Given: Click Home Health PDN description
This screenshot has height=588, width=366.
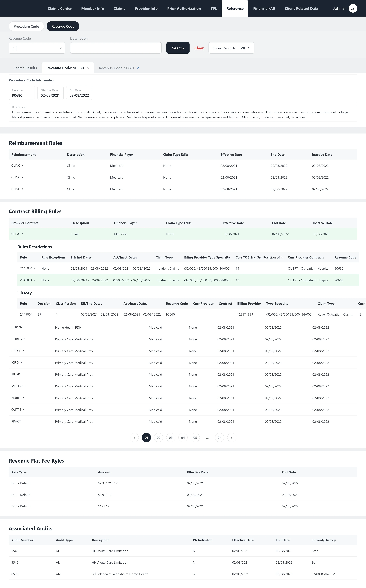Looking at the screenshot, I should pos(68,327).
